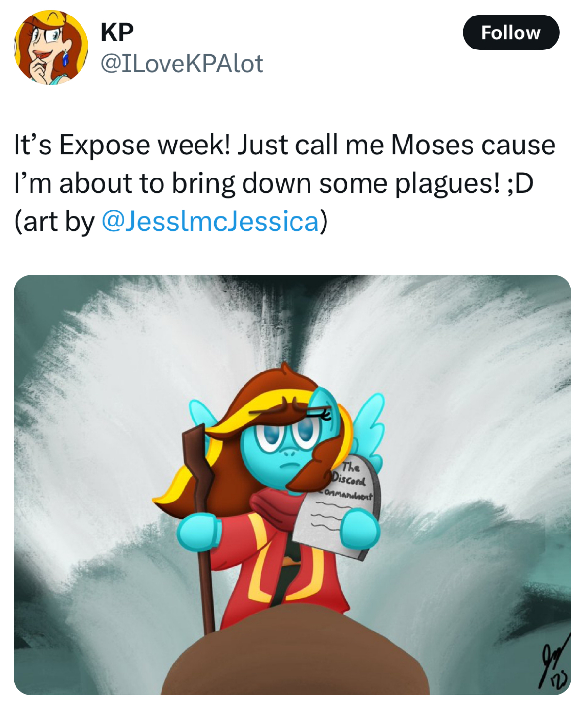Select the display name KP
Screen dimensions: 585x728
click(x=117, y=32)
